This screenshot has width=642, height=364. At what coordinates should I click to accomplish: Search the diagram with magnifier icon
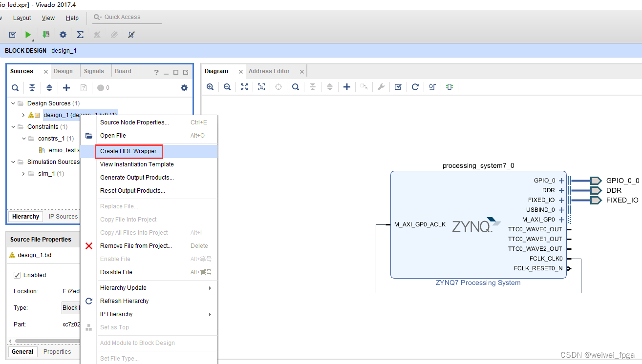tap(296, 87)
